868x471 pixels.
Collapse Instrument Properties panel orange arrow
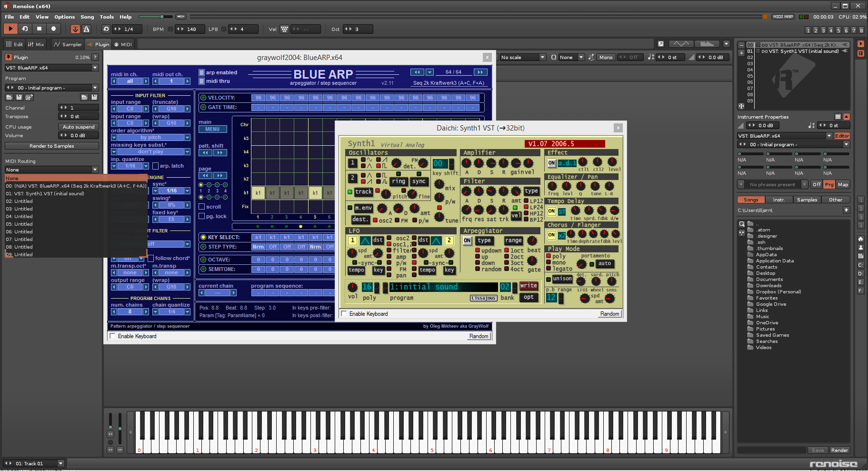[x=847, y=117]
